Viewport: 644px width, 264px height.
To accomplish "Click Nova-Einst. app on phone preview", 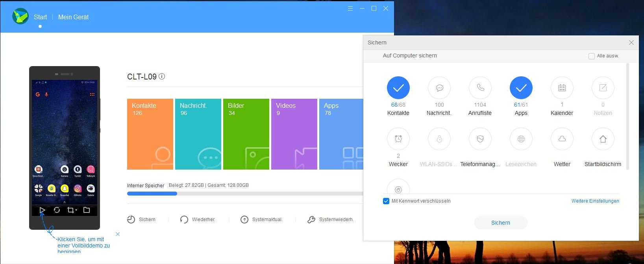I will click(x=38, y=169).
